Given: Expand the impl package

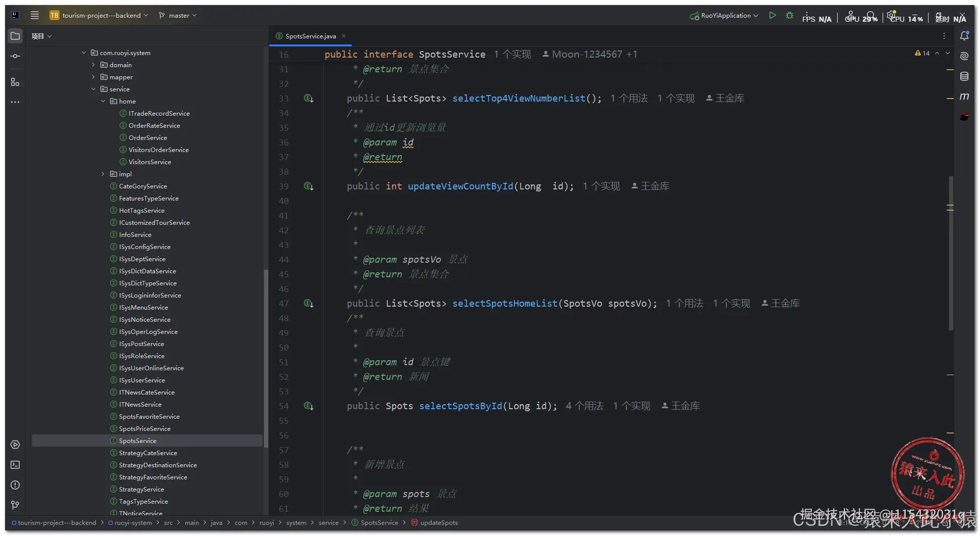Looking at the screenshot, I should 103,174.
